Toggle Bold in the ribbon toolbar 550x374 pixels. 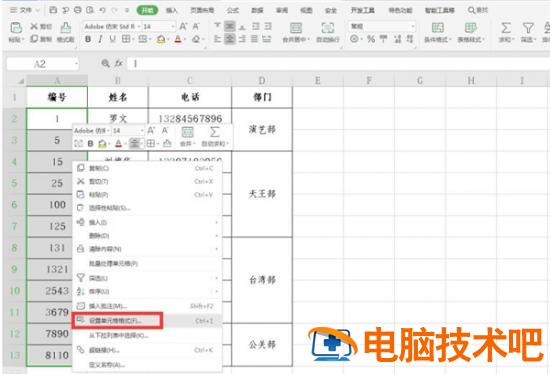point(88,39)
